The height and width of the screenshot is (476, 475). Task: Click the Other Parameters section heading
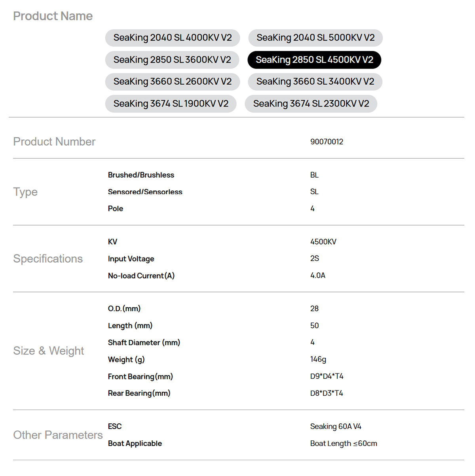click(x=58, y=435)
